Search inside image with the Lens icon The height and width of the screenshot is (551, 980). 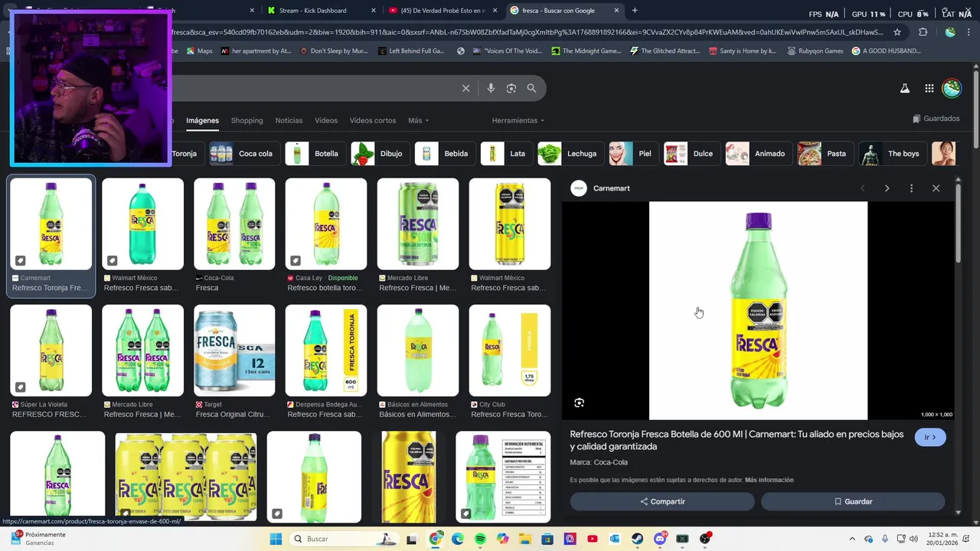pyautogui.click(x=580, y=403)
